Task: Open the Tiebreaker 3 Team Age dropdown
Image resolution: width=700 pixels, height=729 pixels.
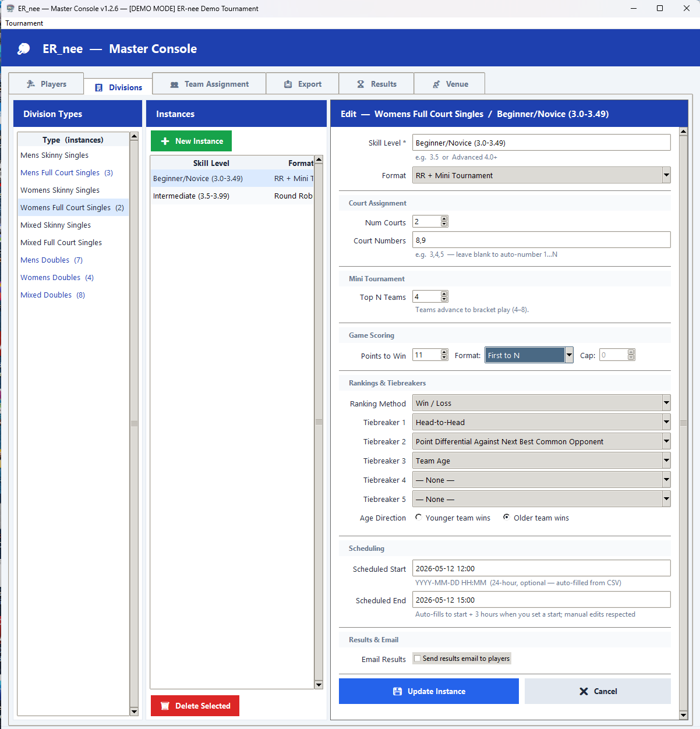Action: tap(542, 461)
